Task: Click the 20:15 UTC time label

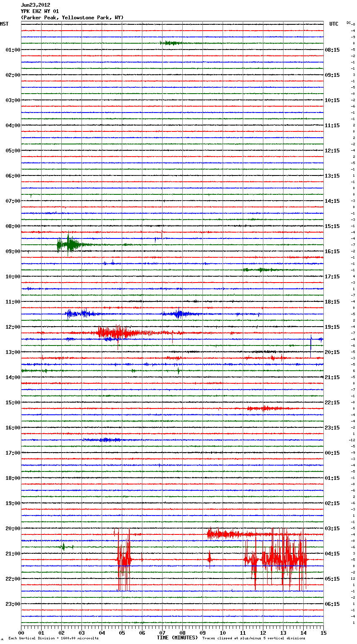Action: [332, 352]
